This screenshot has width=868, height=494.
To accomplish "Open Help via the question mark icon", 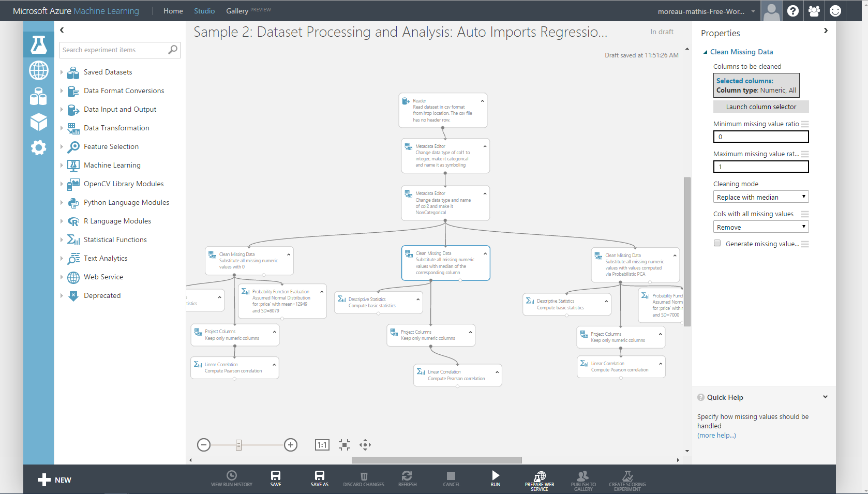I will click(792, 10).
